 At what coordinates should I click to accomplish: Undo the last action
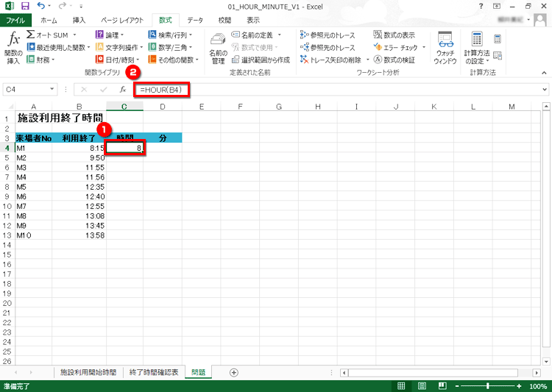tap(41, 6)
